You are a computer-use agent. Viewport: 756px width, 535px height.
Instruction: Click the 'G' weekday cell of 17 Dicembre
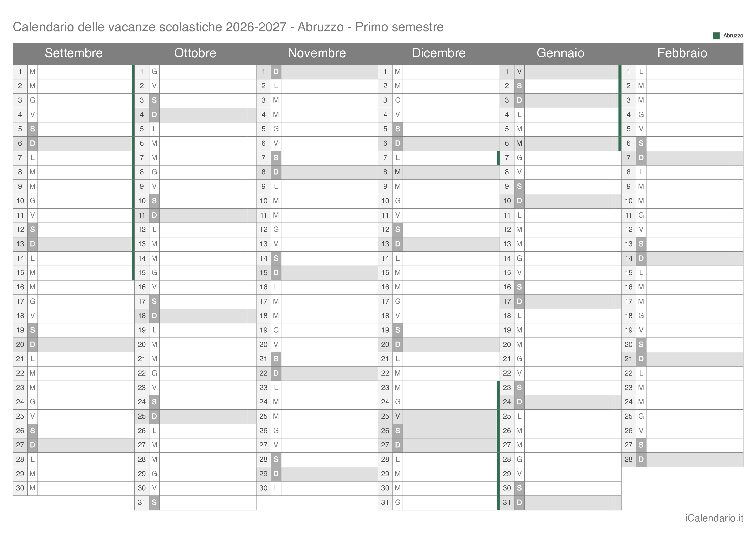398,301
